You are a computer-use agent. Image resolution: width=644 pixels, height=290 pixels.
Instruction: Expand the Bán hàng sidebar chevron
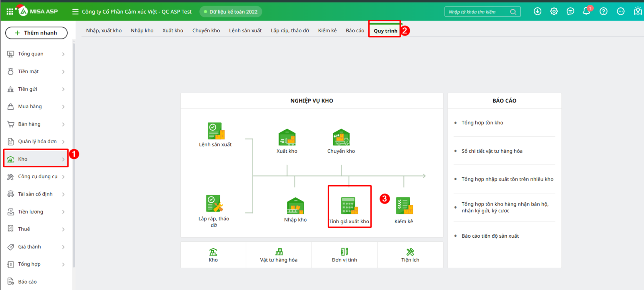pos(63,124)
